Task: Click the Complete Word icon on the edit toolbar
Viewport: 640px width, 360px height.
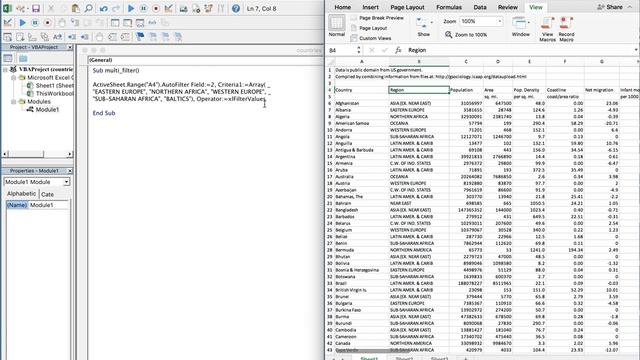Action: tap(58, 37)
